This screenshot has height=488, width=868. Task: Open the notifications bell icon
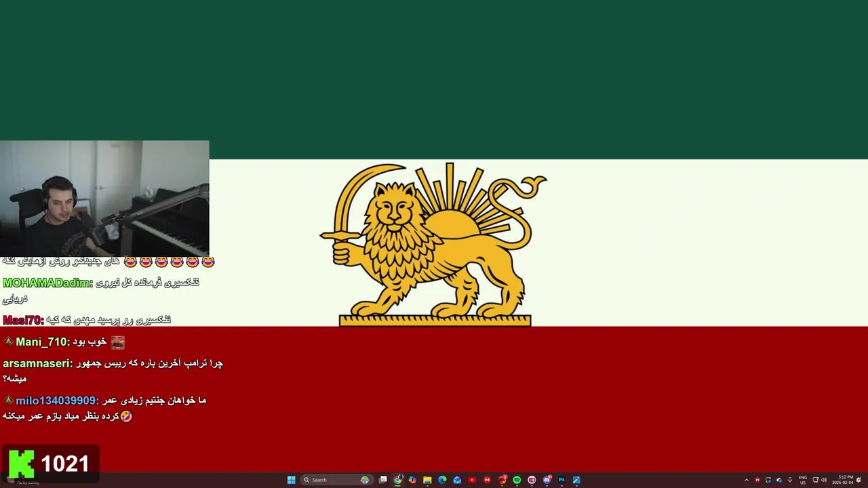(x=859, y=480)
